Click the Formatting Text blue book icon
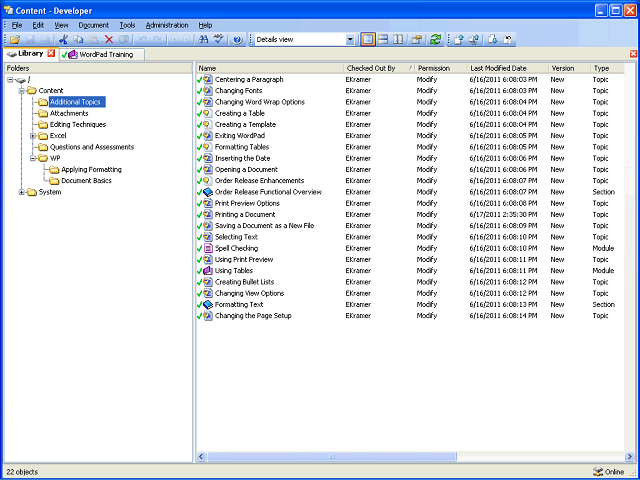Screen dimensions: 640x480 click(208, 304)
